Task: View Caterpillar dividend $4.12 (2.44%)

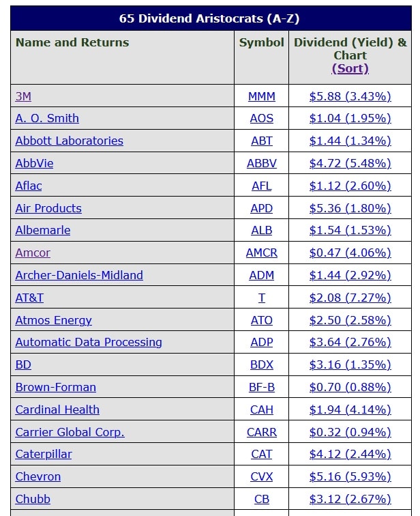Action: coord(350,454)
